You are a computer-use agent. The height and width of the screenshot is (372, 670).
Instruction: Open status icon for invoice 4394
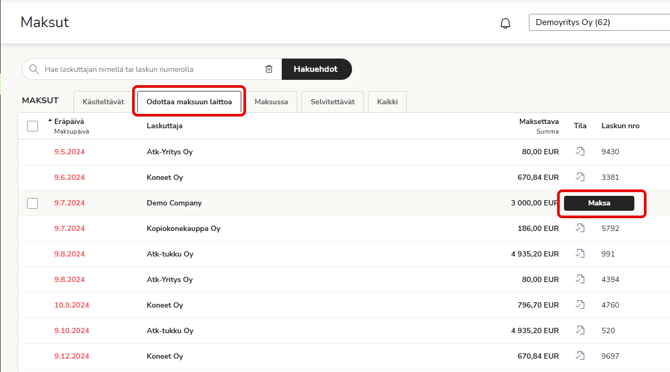point(580,279)
